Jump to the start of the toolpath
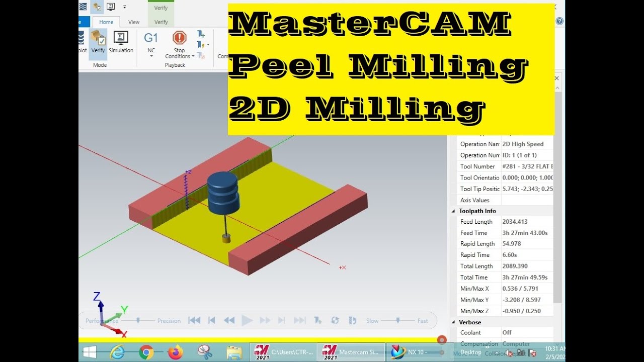644x362 pixels. (x=194, y=320)
